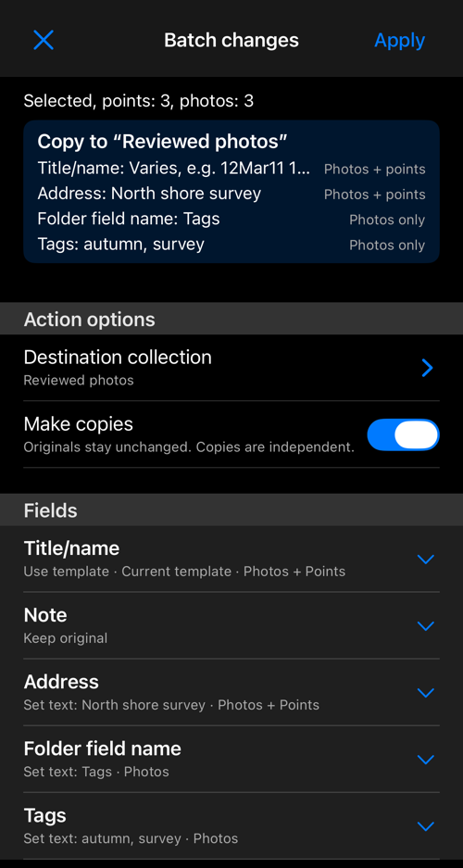Select the Title/name field row label

pyautogui.click(x=71, y=548)
